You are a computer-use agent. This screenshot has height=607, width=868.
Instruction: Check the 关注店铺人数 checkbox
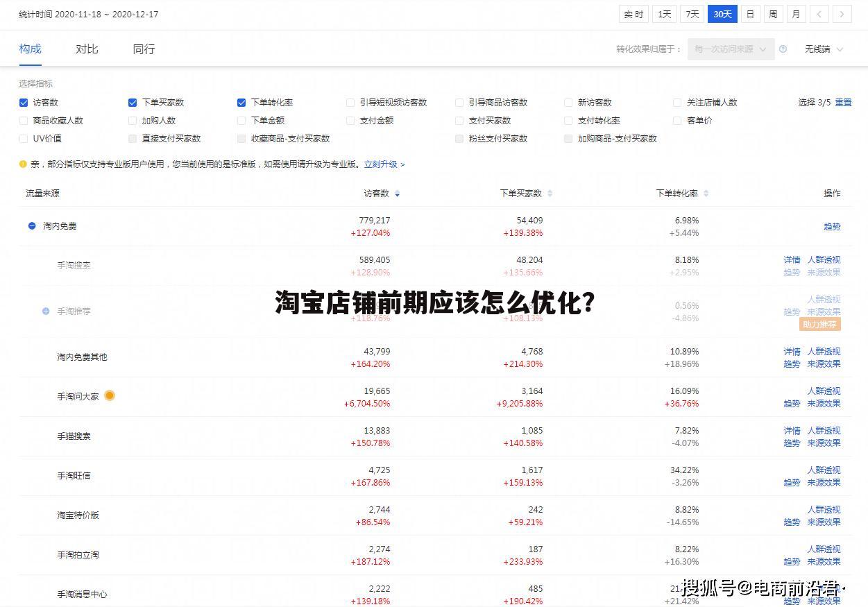tap(677, 103)
